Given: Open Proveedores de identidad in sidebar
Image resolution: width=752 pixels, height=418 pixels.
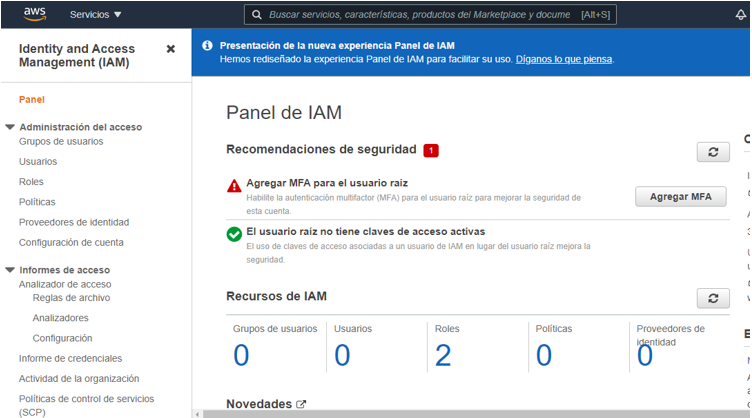Looking at the screenshot, I should coord(74,222).
